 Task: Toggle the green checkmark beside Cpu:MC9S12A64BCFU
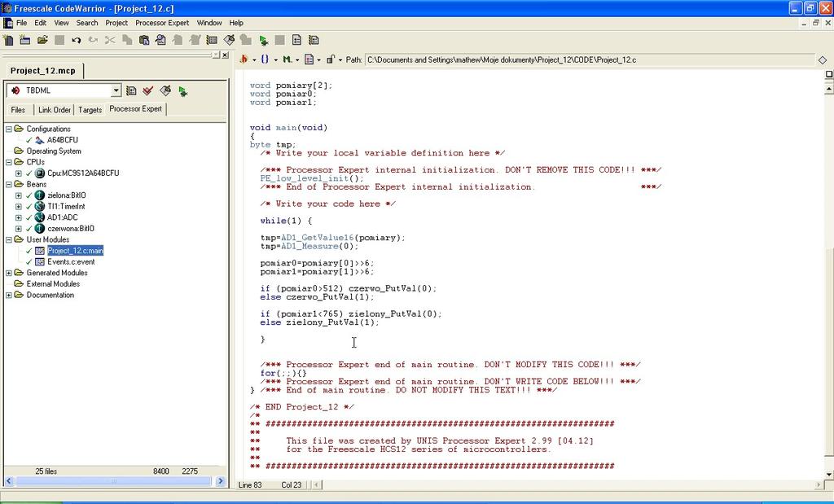(x=29, y=173)
